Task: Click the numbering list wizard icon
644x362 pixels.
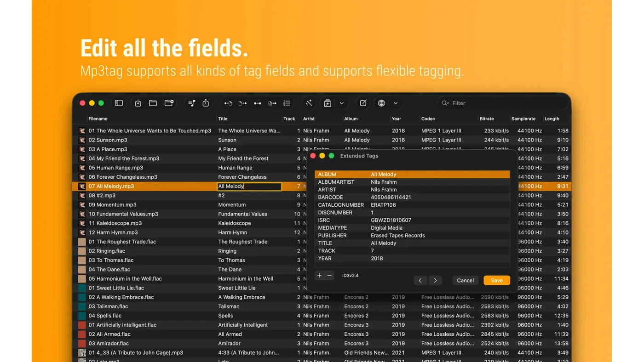Action: coord(287,103)
